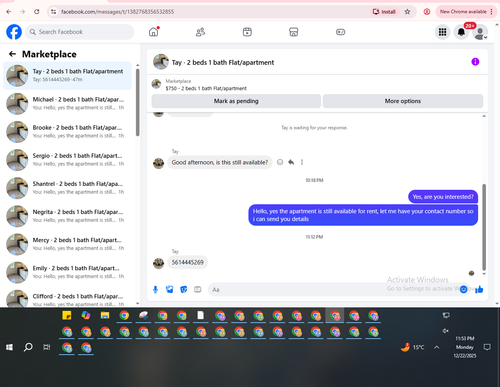500x387 pixels.
Task: Select Emily conversation in list
Action: point(67,272)
